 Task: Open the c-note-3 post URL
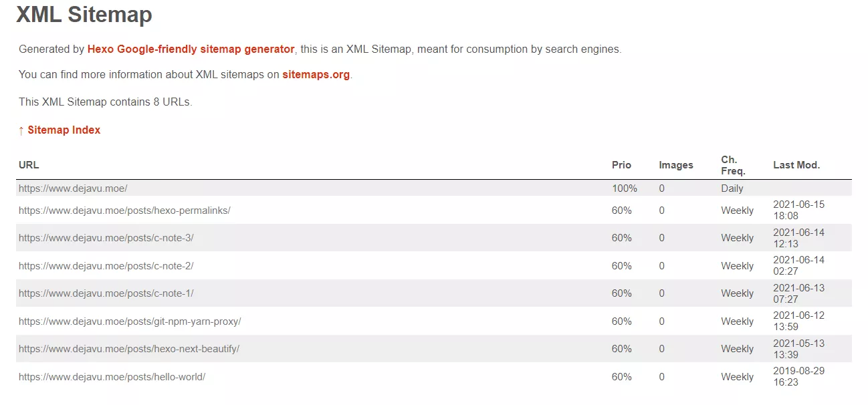[x=106, y=238]
